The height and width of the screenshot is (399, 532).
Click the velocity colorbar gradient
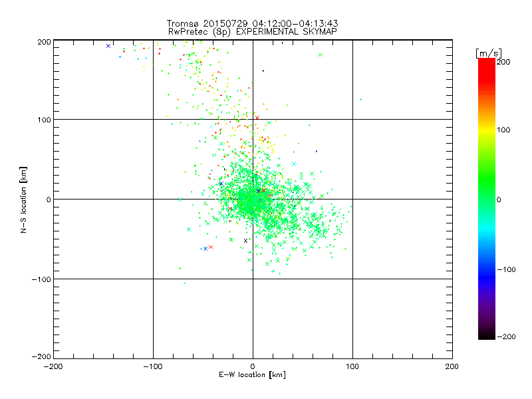(487, 199)
